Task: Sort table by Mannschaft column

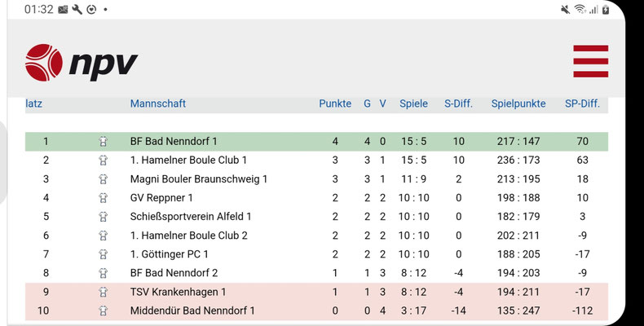Action: tap(158, 104)
